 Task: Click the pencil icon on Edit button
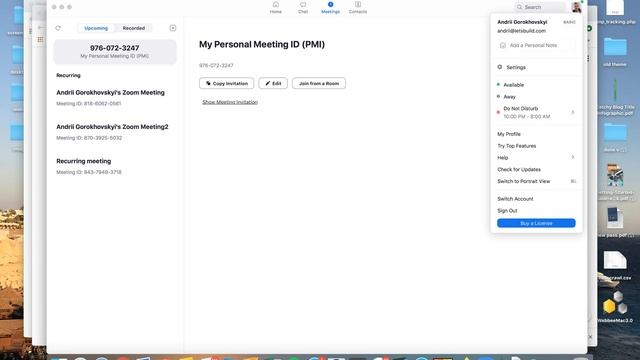pyautogui.click(x=268, y=83)
